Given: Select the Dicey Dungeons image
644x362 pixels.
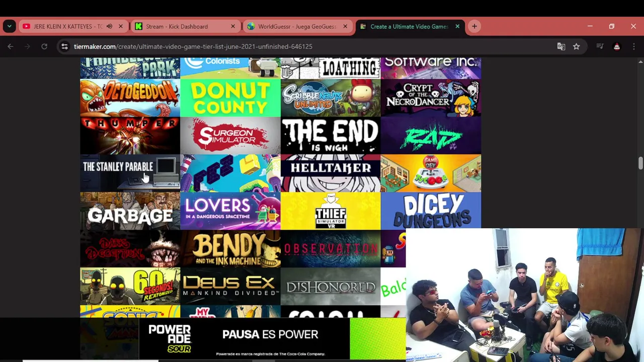Looking at the screenshot, I should point(431,211).
